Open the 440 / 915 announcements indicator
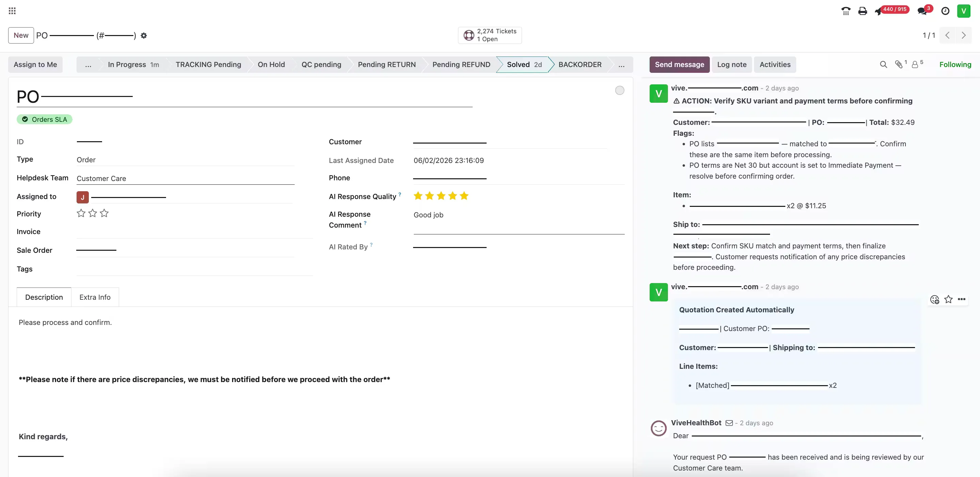 click(x=892, y=10)
